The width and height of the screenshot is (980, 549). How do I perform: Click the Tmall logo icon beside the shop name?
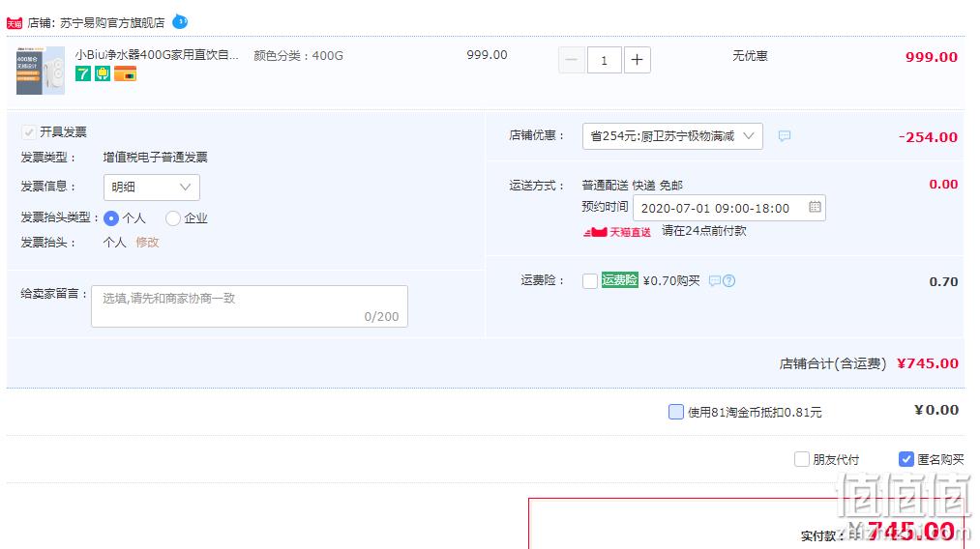15,24
